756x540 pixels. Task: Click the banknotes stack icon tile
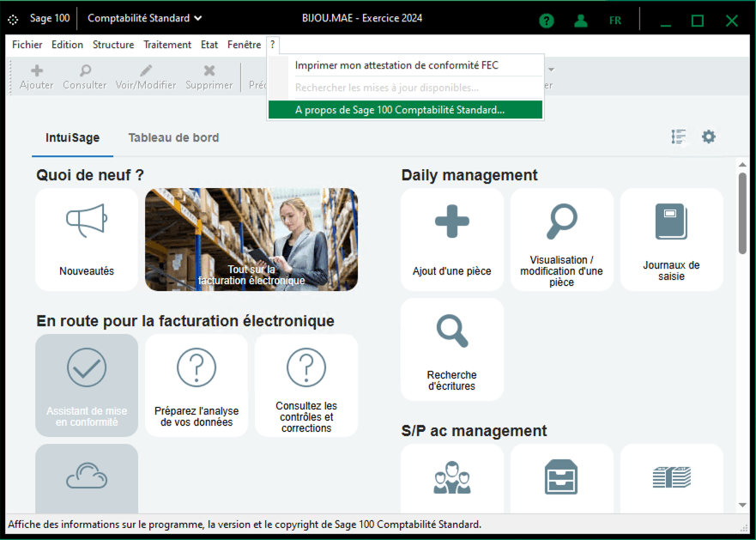tap(672, 477)
